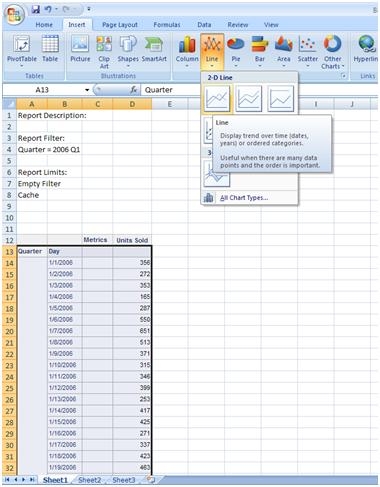Insert a Table
This screenshot has height=487, width=380.
[50, 49]
